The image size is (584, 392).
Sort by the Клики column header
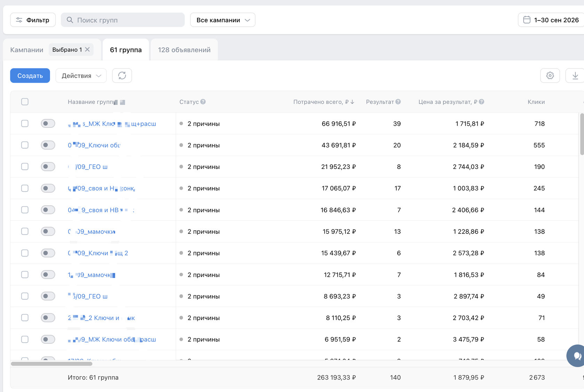[x=536, y=102]
